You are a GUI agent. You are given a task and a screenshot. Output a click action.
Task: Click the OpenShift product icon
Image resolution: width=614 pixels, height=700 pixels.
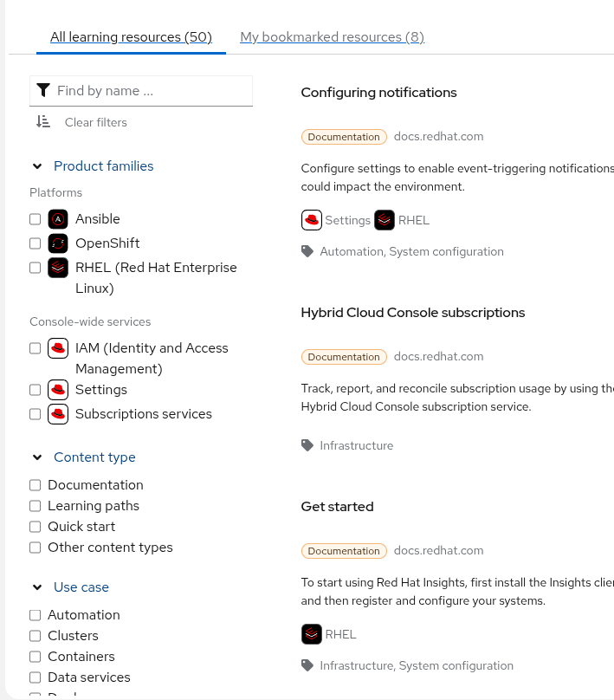(x=58, y=243)
